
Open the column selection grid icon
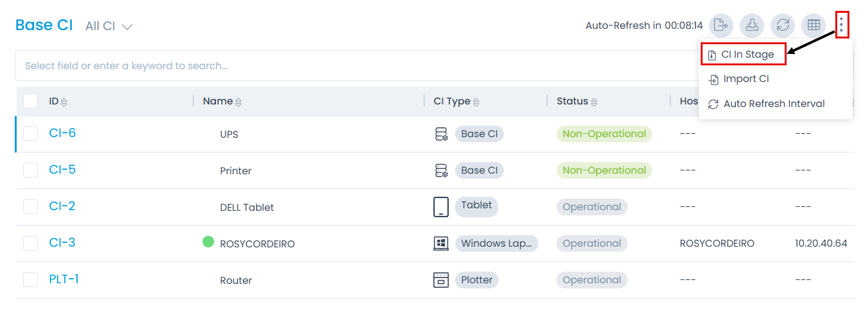pos(814,26)
